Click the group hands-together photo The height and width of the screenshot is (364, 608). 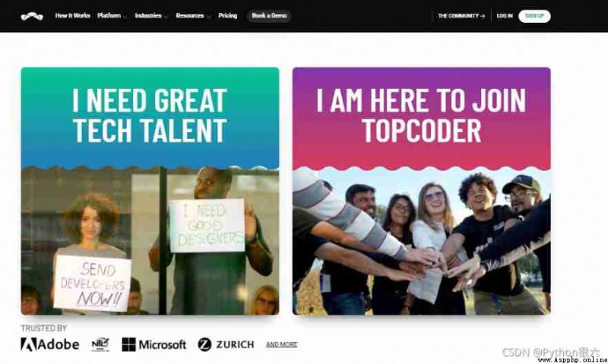(422, 242)
